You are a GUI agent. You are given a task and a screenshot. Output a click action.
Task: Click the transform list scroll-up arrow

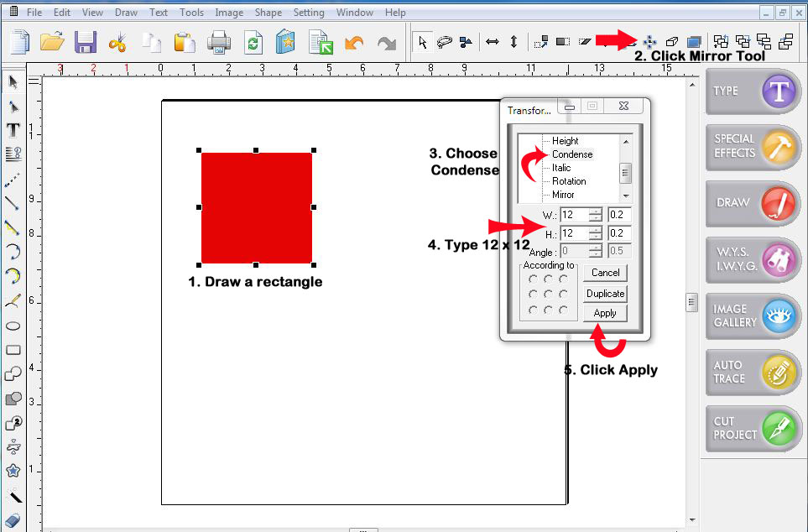(626, 141)
